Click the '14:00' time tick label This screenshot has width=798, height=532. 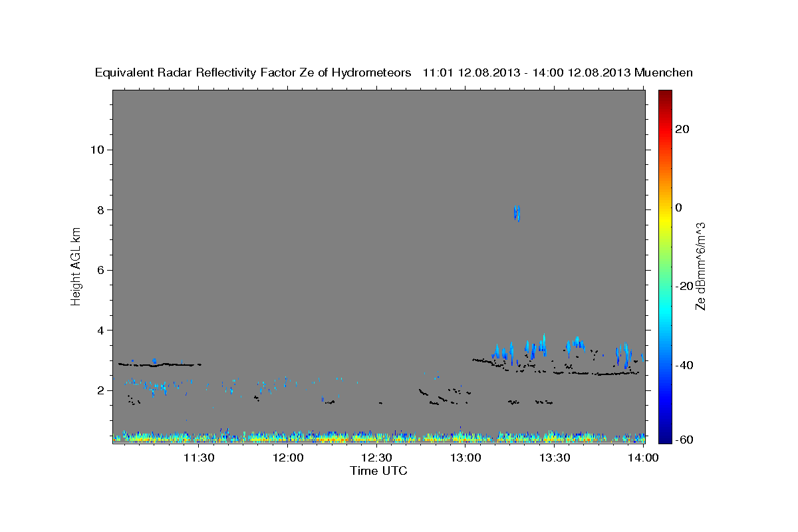643,458
